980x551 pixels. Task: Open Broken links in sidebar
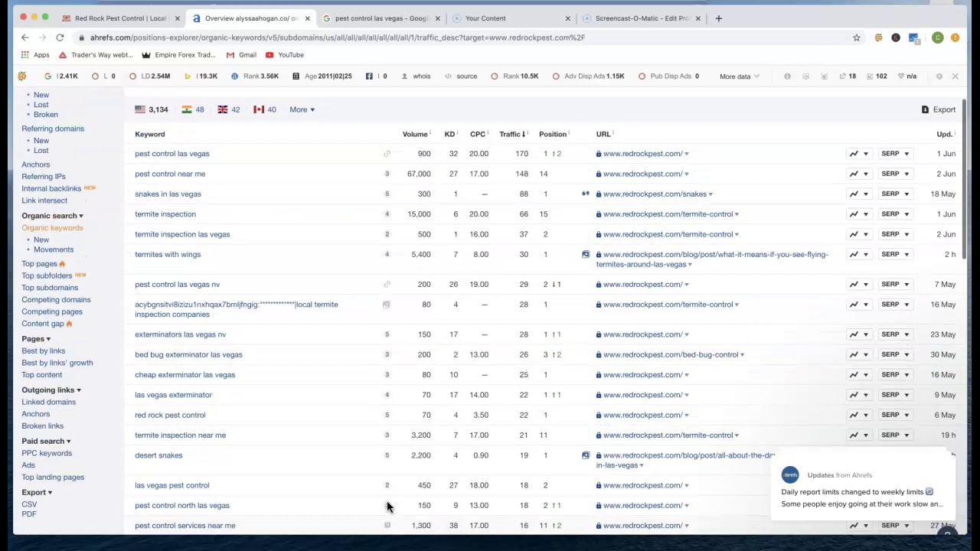coord(42,426)
